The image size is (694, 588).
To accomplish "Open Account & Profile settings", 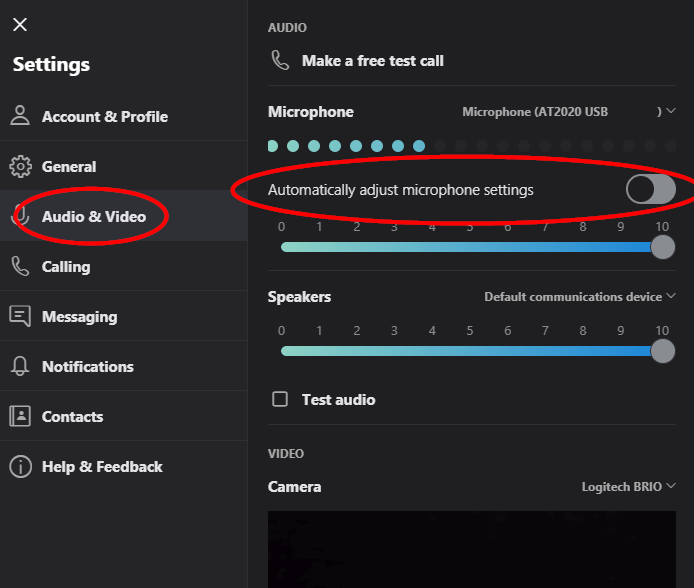I will coord(123,116).
